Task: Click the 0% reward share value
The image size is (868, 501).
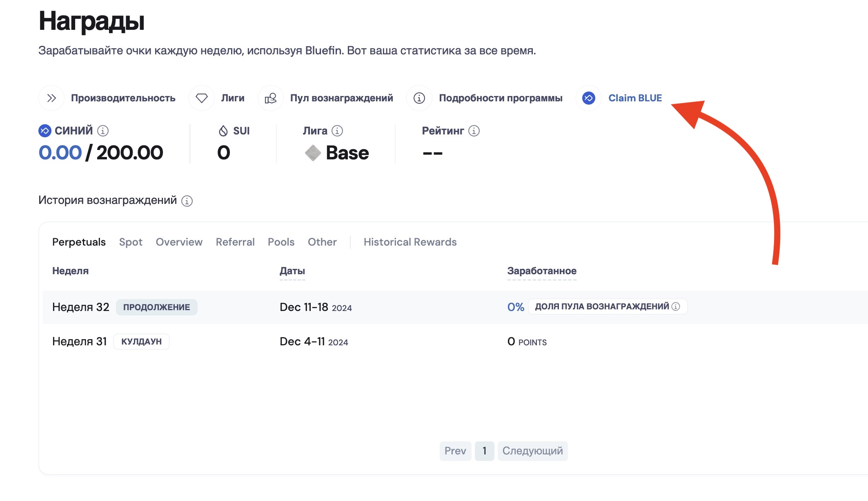Action: 516,307
